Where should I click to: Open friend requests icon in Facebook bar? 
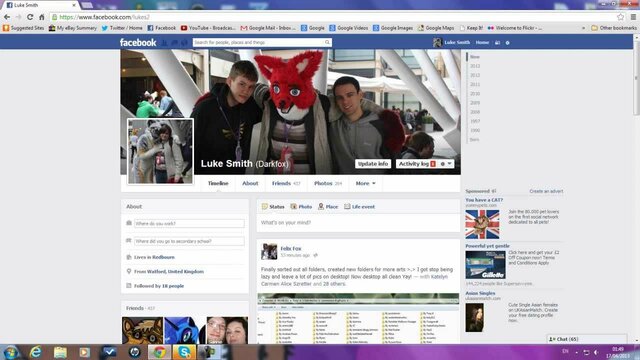click(164, 42)
